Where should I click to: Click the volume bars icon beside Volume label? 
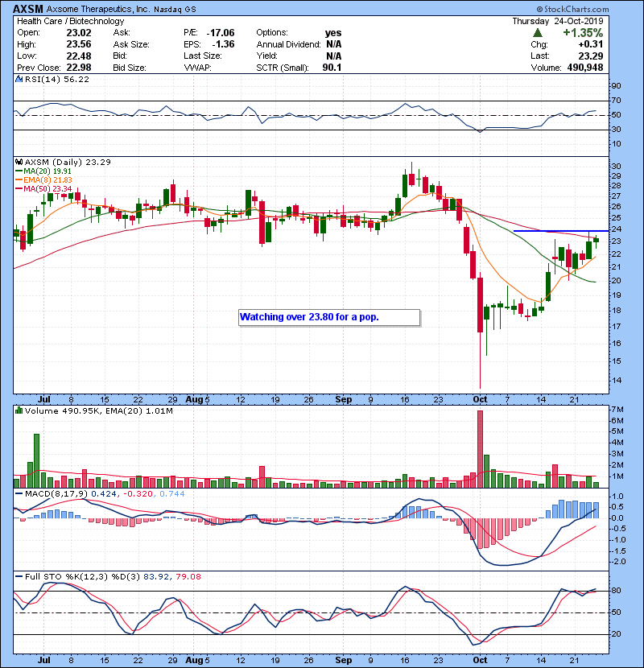19,410
